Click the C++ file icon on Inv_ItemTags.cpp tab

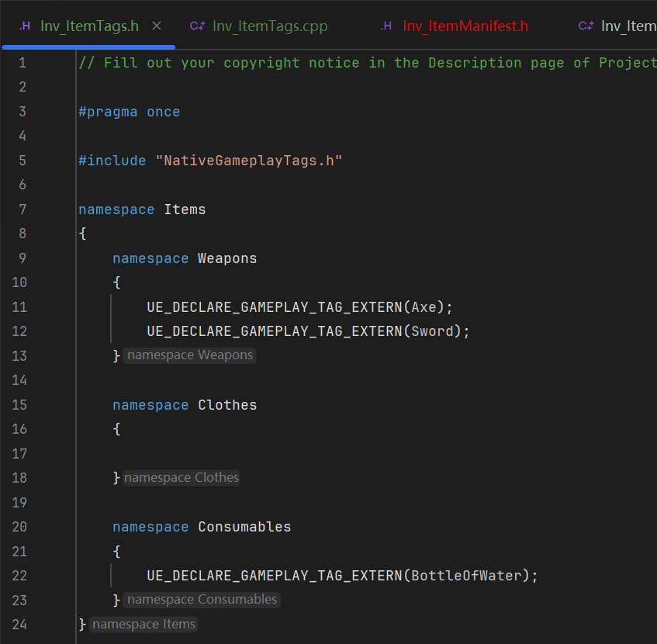pyautogui.click(x=197, y=26)
